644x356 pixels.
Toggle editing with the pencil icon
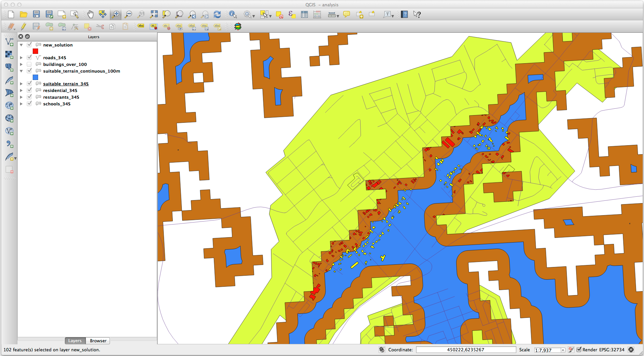pyautogui.click(x=23, y=27)
